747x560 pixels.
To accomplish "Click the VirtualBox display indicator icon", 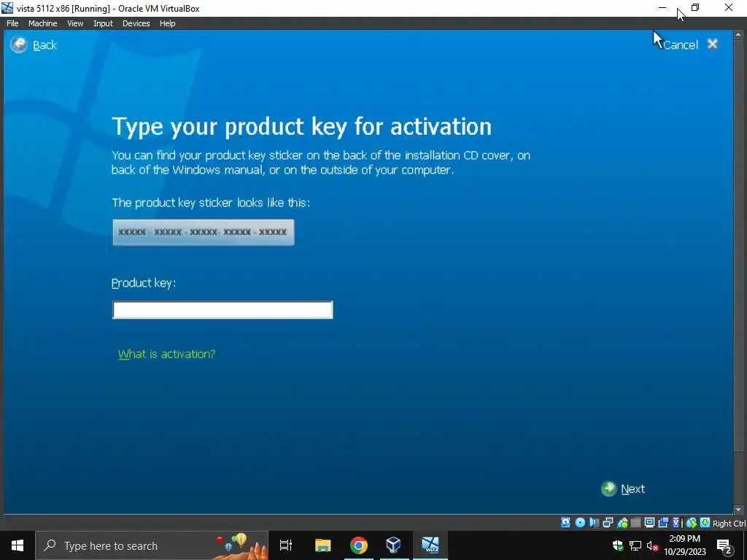I will (x=649, y=523).
